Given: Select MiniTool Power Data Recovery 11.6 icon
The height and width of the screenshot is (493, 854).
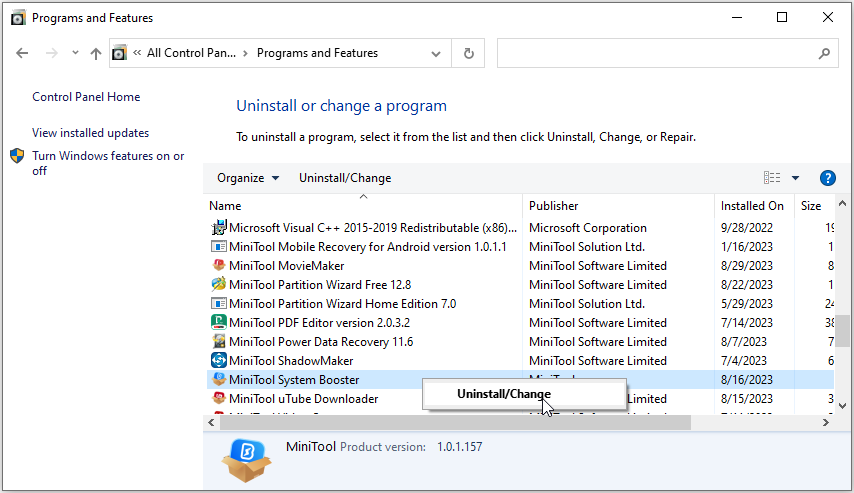Looking at the screenshot, I should click(218, 342).
